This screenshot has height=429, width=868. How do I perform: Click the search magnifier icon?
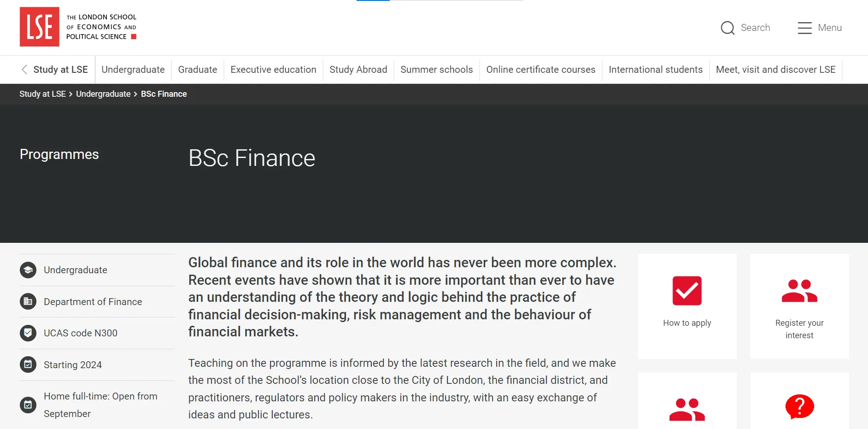tap(727, 28)
